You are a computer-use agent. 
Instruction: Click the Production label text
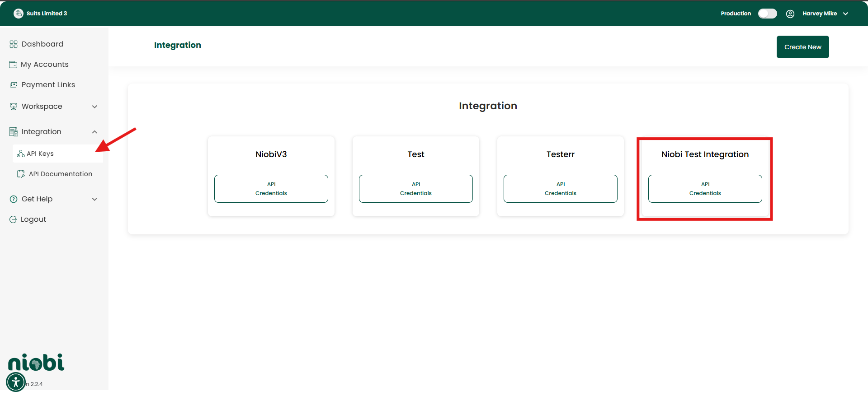pyautogui.click(x=736, y=14)
